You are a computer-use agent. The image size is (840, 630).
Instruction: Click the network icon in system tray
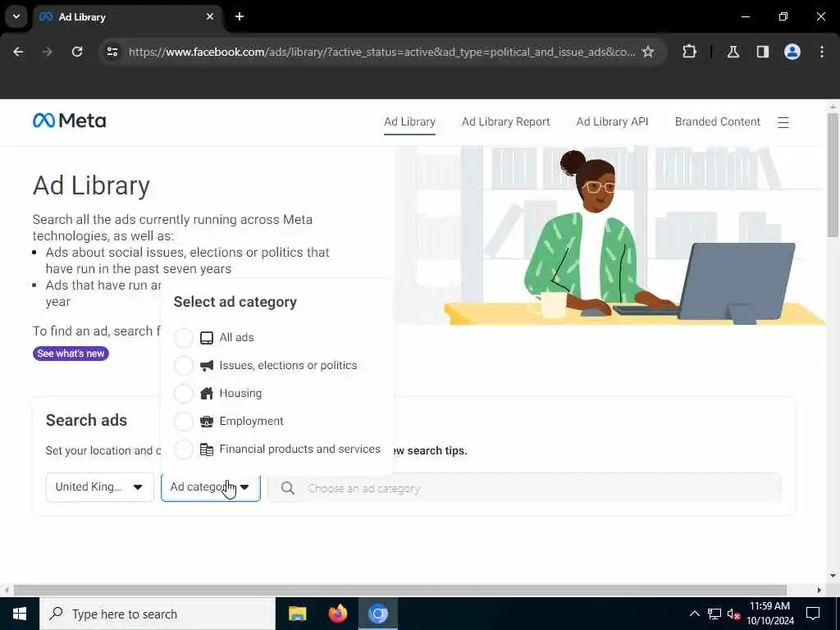(714, 614)
